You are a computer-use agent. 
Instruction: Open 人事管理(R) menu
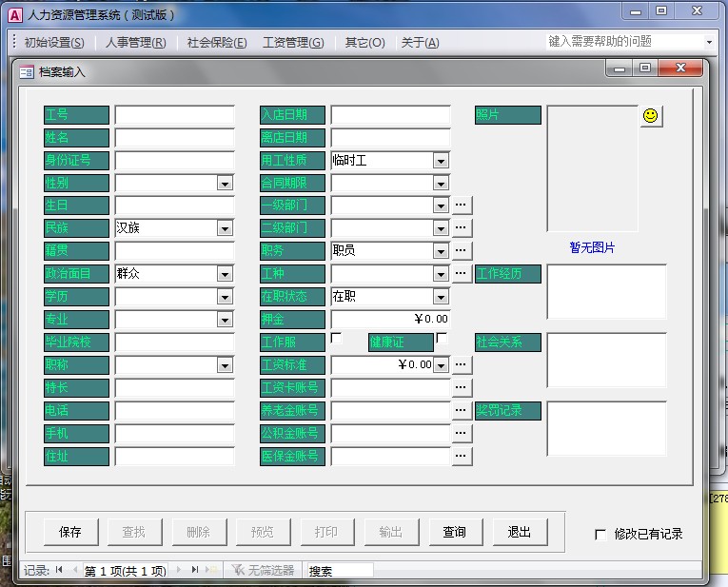(135, 43)
